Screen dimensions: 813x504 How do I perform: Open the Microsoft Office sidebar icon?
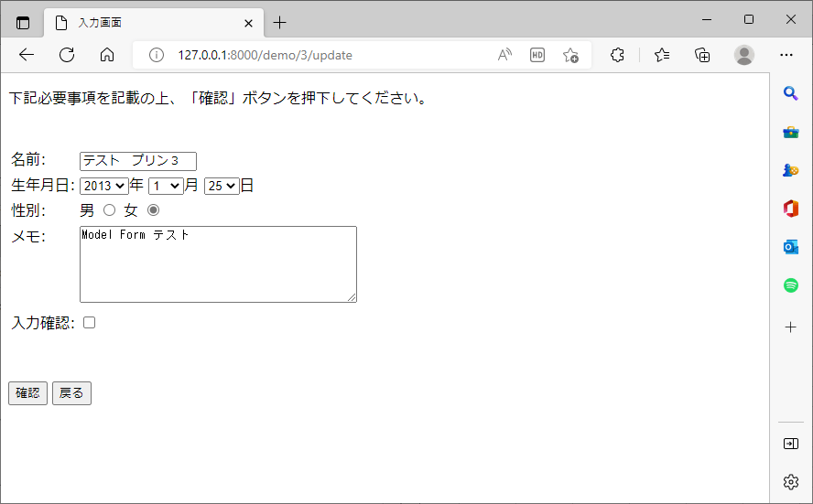pos(791,209)
